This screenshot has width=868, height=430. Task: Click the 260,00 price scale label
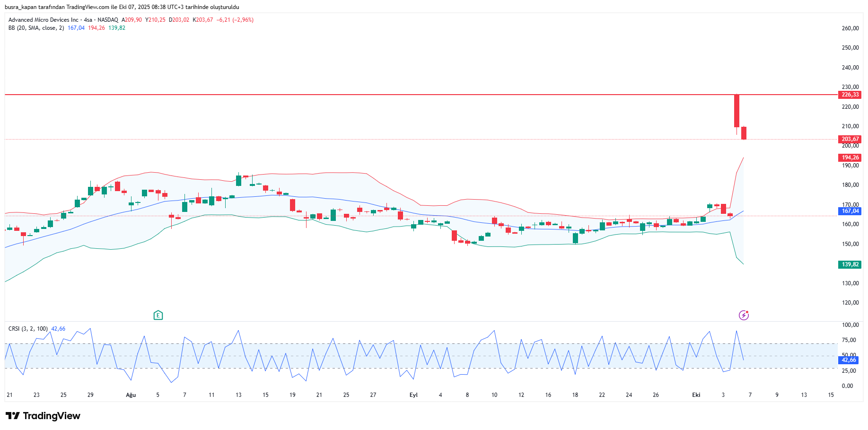pos(850,28)
